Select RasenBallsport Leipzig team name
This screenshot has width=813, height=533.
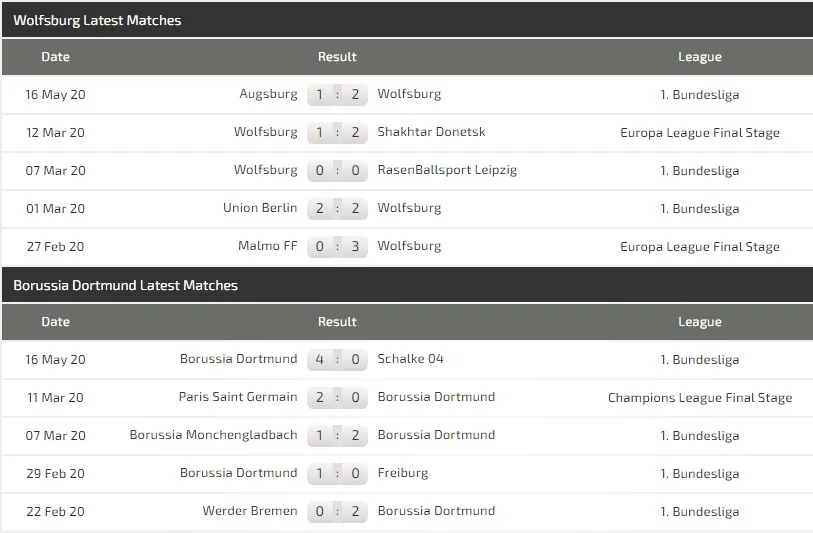point(447,170)
